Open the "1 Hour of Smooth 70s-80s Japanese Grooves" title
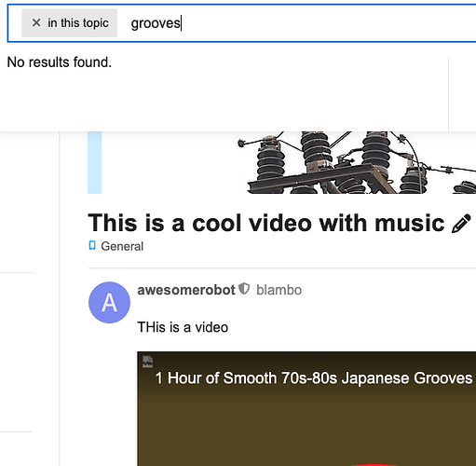This screenshot has height=466, width=476. 314,378
